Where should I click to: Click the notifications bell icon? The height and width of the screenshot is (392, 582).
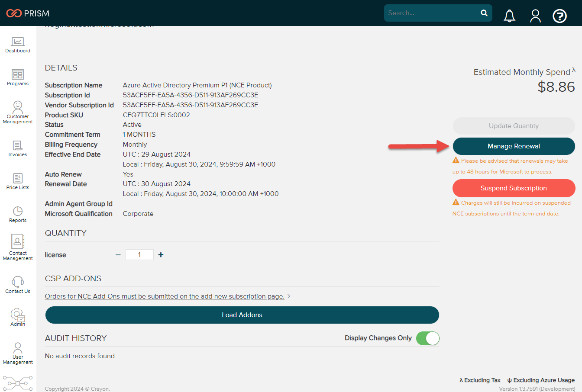[x=509, y=16]
